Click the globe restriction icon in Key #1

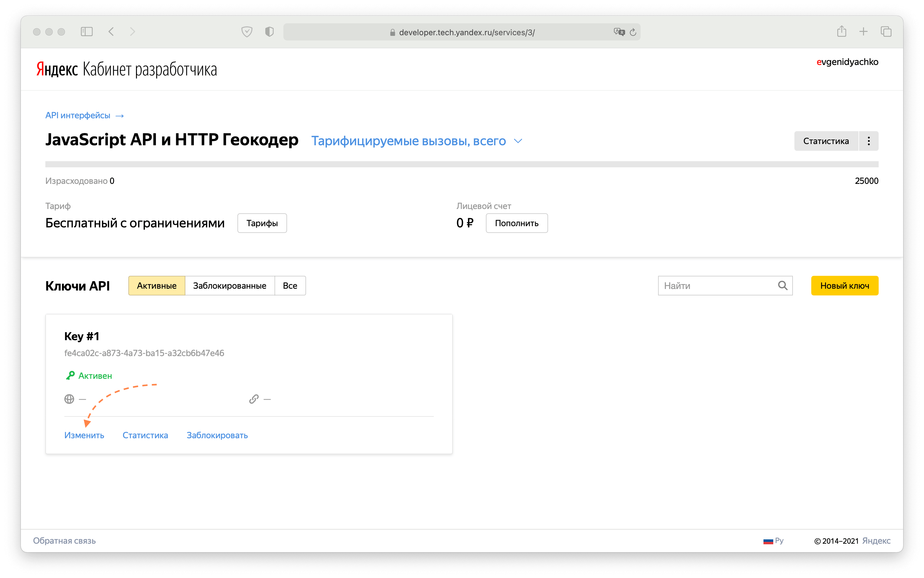69,399
